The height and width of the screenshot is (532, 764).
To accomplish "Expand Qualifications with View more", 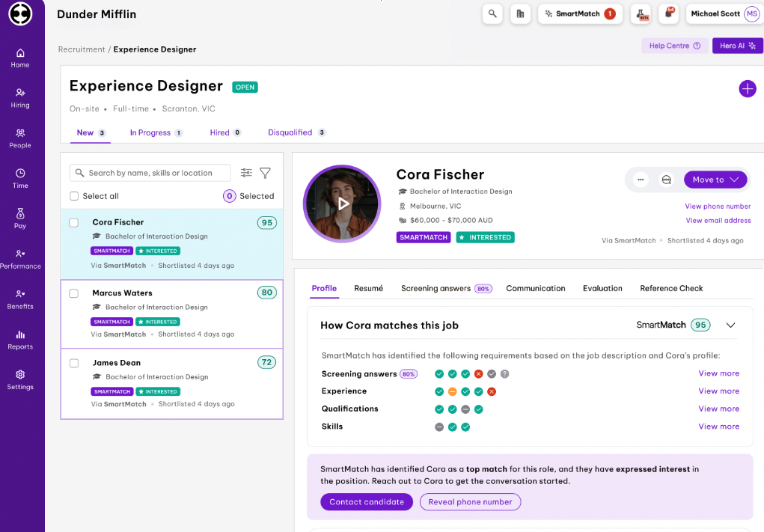I will [x=718, y=409].
